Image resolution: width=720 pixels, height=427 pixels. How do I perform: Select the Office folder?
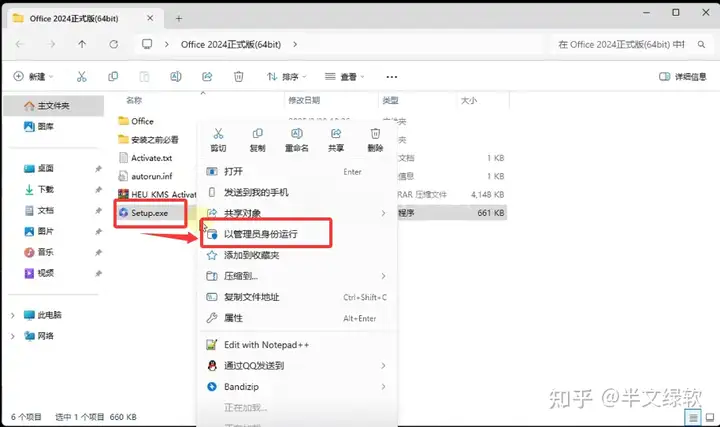[136, 121]
